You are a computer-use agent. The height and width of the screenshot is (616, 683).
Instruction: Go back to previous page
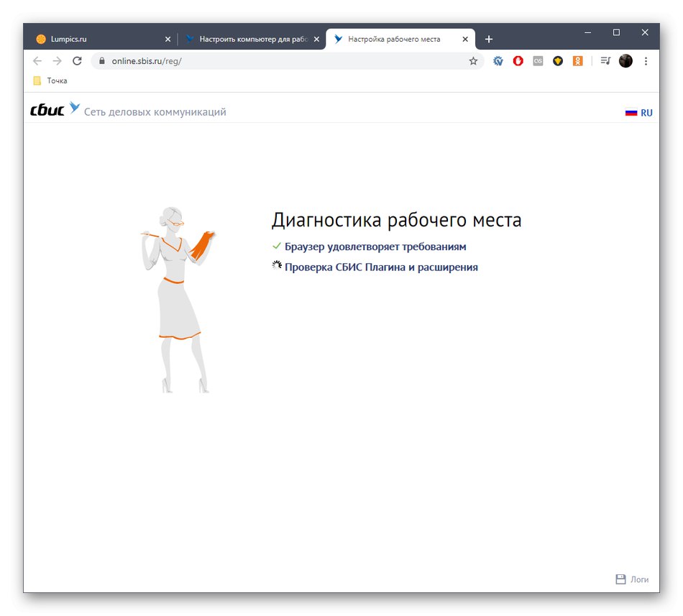click(x=37, y=61)
